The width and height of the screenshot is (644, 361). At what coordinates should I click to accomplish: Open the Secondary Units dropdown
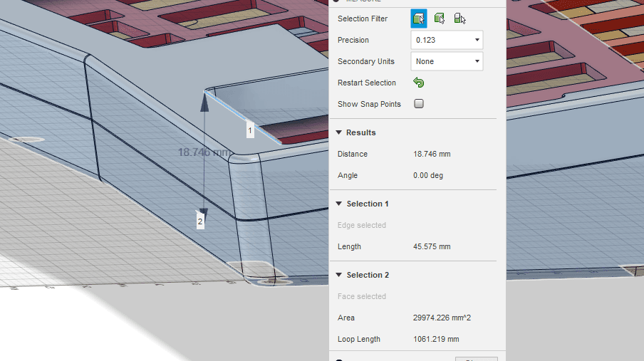(x=447, y=61)
